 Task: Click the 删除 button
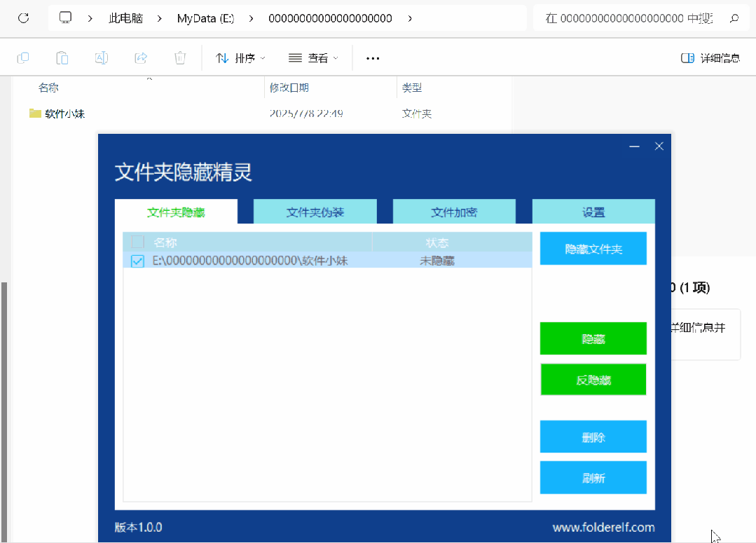tap(593, 437)
